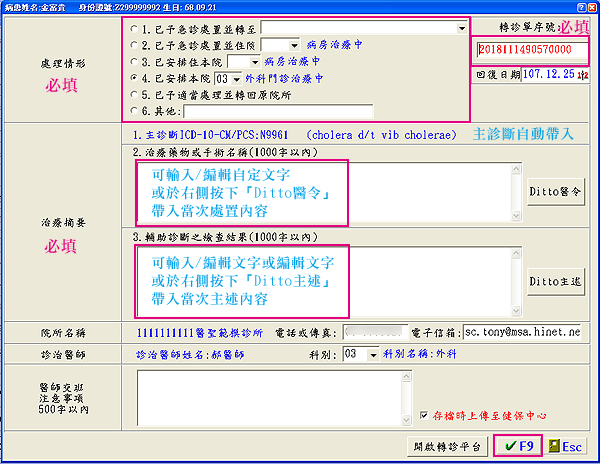Click the 轉診單序號 number field
This screenshot has height=464, width=600.
tap(530, 49)
